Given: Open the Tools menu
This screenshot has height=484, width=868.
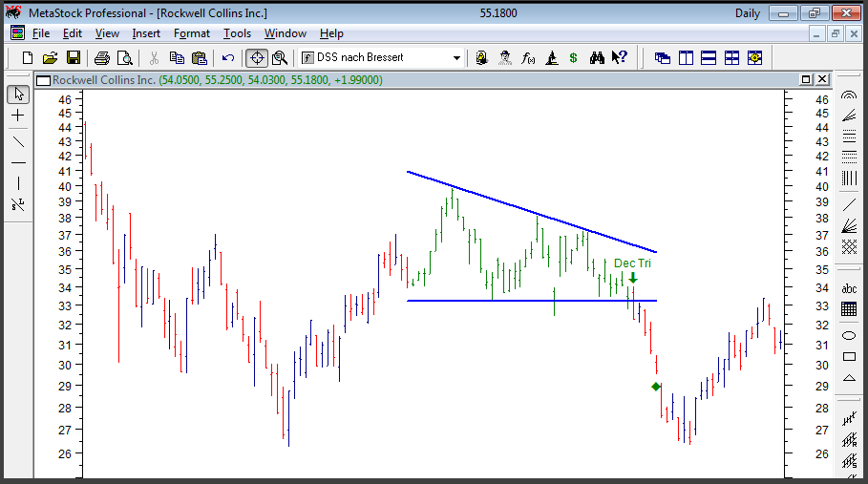Looking at the screenshot, I should click(237, 33).
